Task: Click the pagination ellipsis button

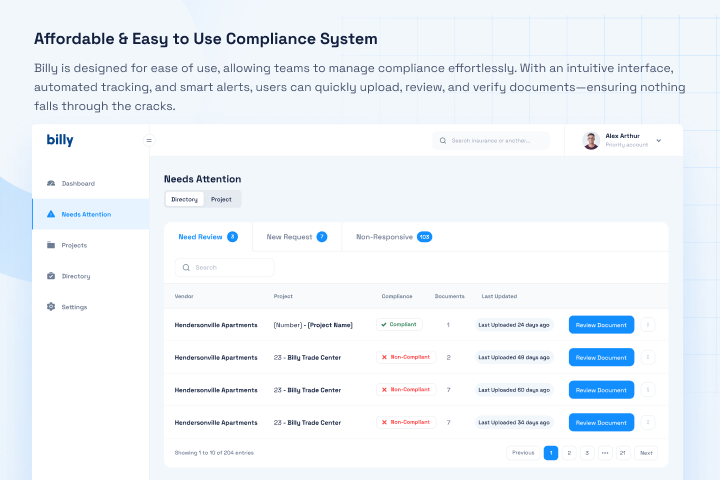Action: click(x=605, y=453)
